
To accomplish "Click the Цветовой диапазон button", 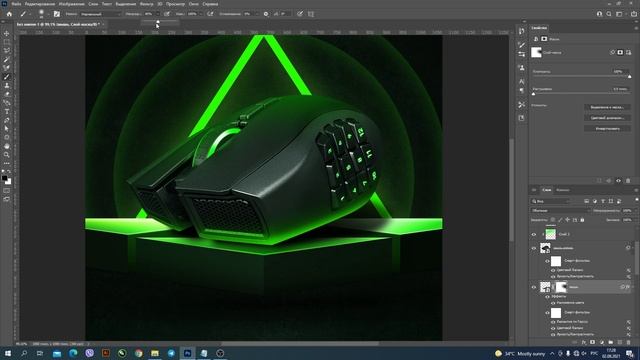I will tap(607, 118).
